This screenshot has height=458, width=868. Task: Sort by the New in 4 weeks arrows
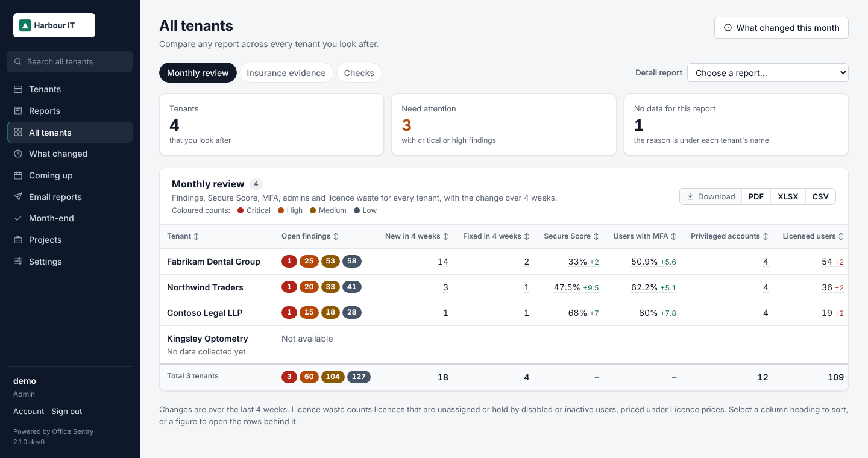(445, 236)
